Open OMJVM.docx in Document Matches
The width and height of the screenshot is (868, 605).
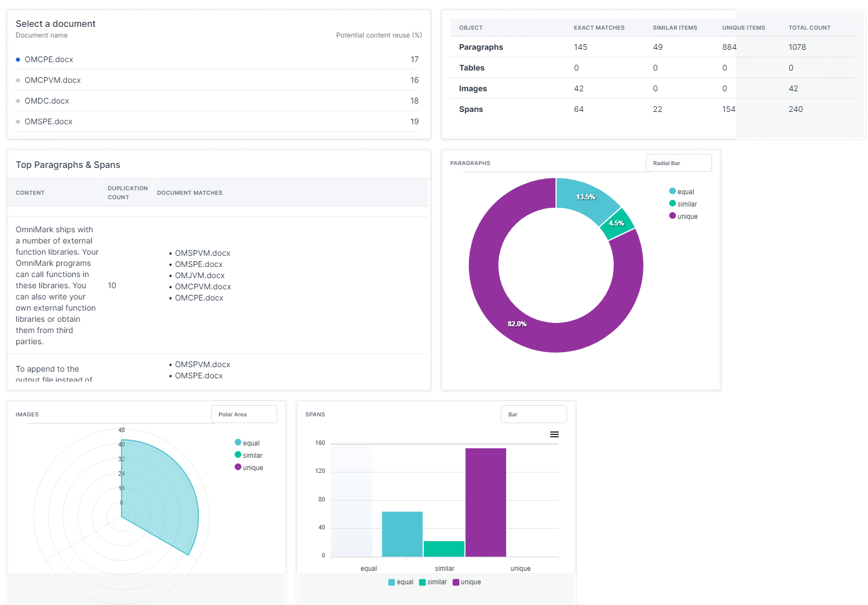[199, 275]
